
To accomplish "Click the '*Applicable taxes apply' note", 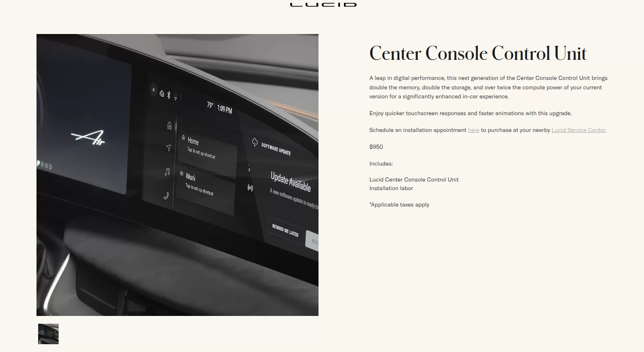I will point(399,205).
